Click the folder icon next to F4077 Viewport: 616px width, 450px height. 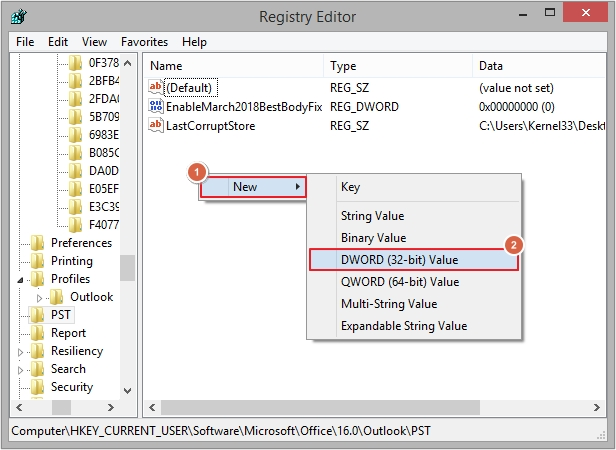pyautogui.click(x=75, y=225)
